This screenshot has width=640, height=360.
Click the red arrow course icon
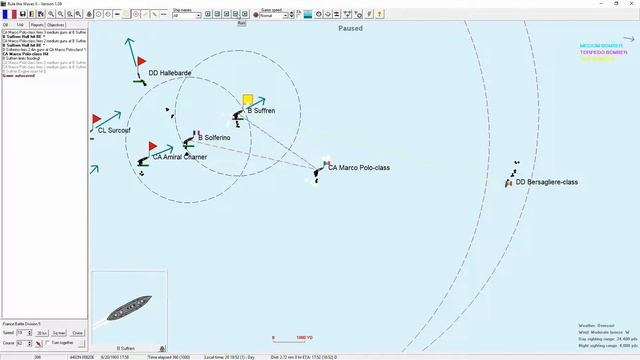(x=39, y=344)
